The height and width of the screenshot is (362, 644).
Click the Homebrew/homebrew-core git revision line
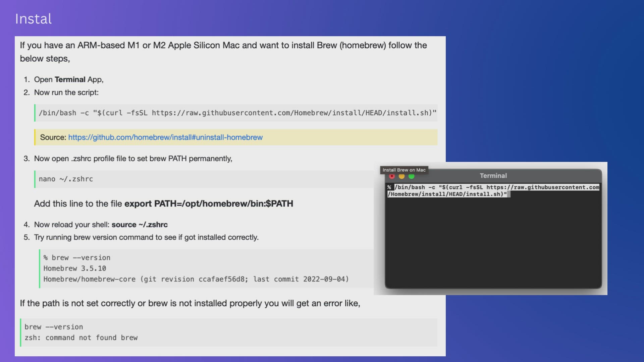(x=196, y=279)
